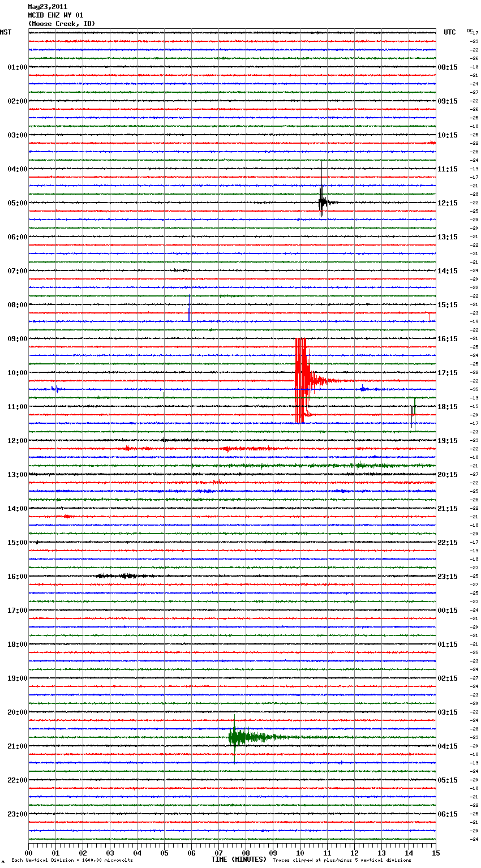Select the 13:15 UTC time label
Image resolution: width=481 pixels, height=868 pixels.
point(448,237)
